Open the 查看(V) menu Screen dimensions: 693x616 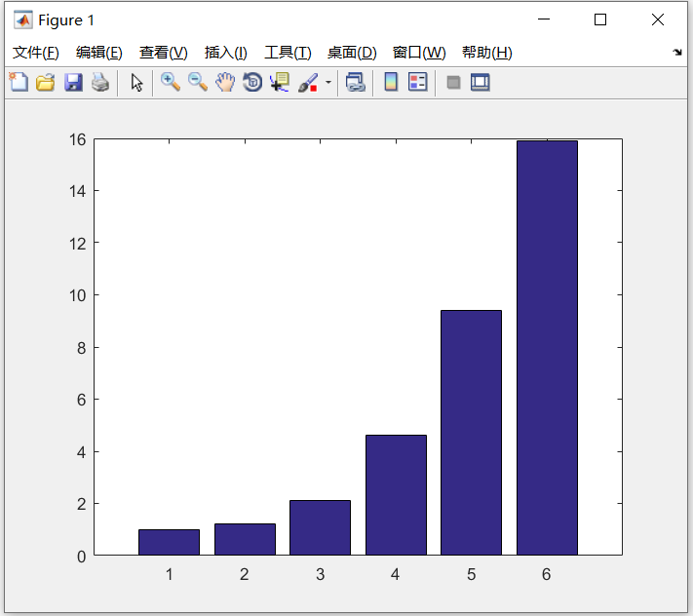tap(163, 53)
